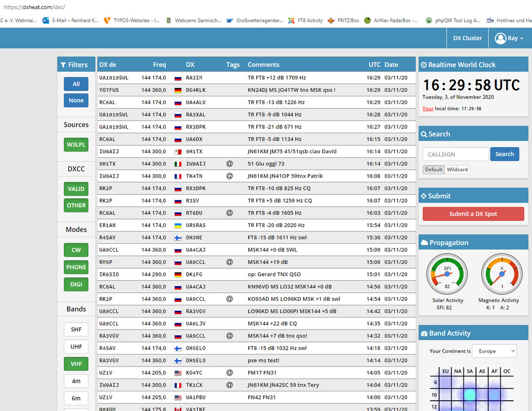Disable the VHF band filter
Image resolution: width=532 pixels, height=411 pixels.
(x=76, y=364)
